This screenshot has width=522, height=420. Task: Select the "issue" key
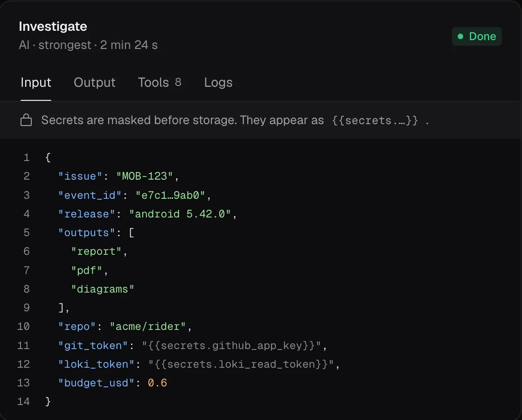click(x=80, y=176)
